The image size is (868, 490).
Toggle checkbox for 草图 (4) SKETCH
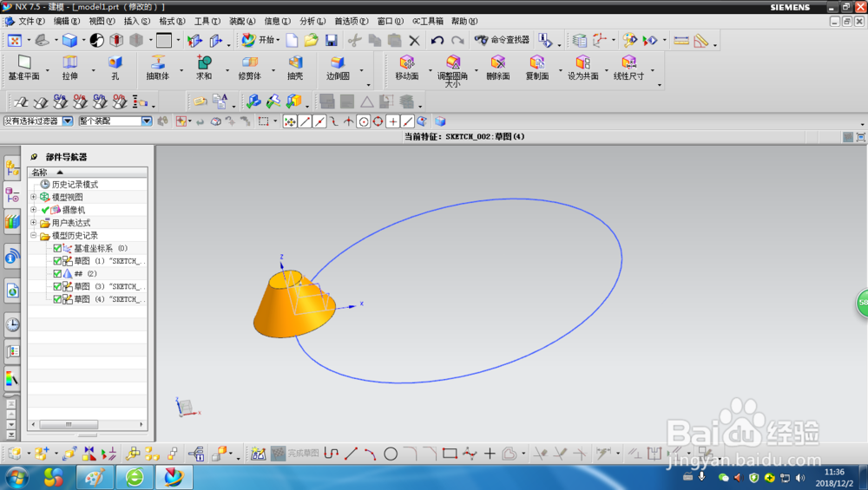tap(57, 299)
